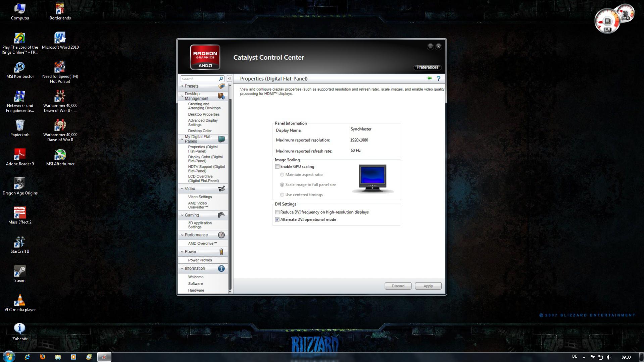
Task: Select the Adobe Reader 9 desktop icon
Action: click(20, 157)
